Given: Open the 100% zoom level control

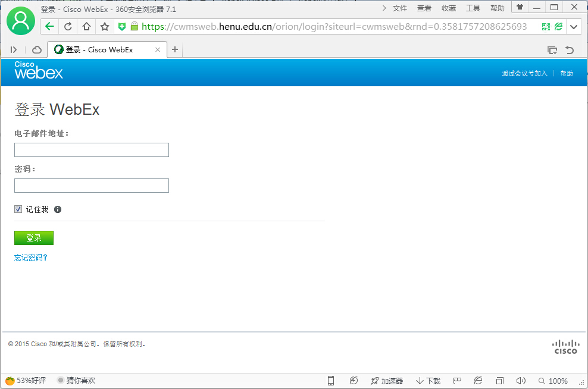Looking at the screenshot, I should click(553, 381).
